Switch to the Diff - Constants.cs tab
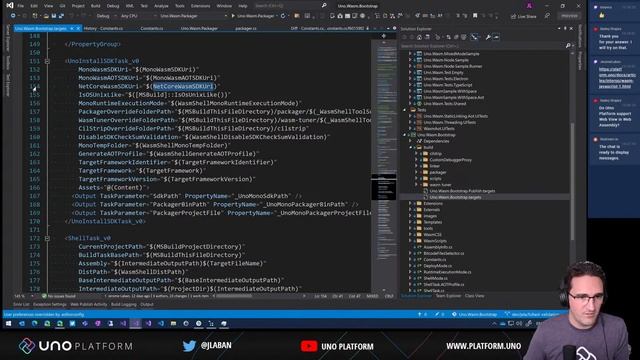Screen dimensions: 640x360 pos(327,29)
